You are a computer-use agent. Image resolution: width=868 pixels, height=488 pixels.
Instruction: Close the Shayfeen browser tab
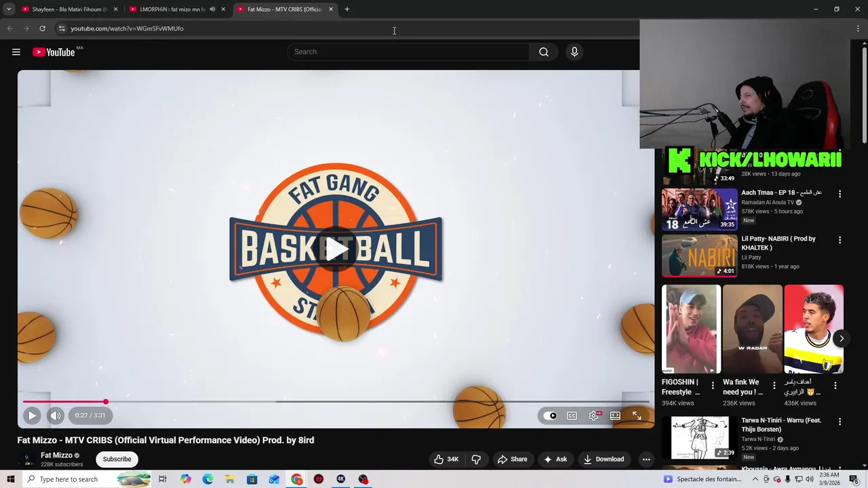(x=115, y=9)
